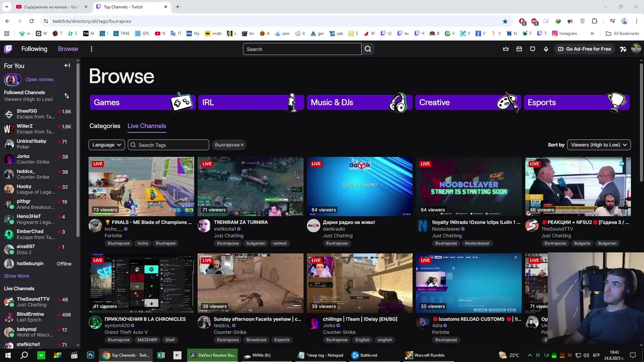The image size is (644, 362).
Task: Open BlindErmine in live channels list
Action: 38,317
